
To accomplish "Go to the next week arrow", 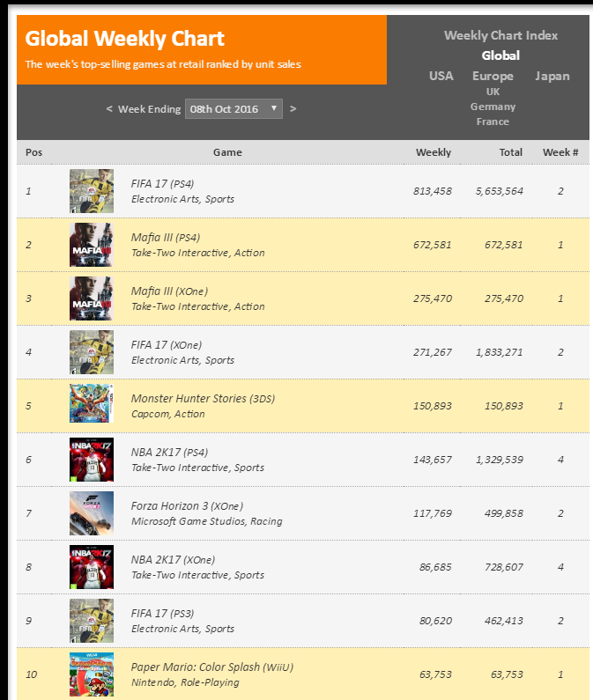I will coord(293,109).
